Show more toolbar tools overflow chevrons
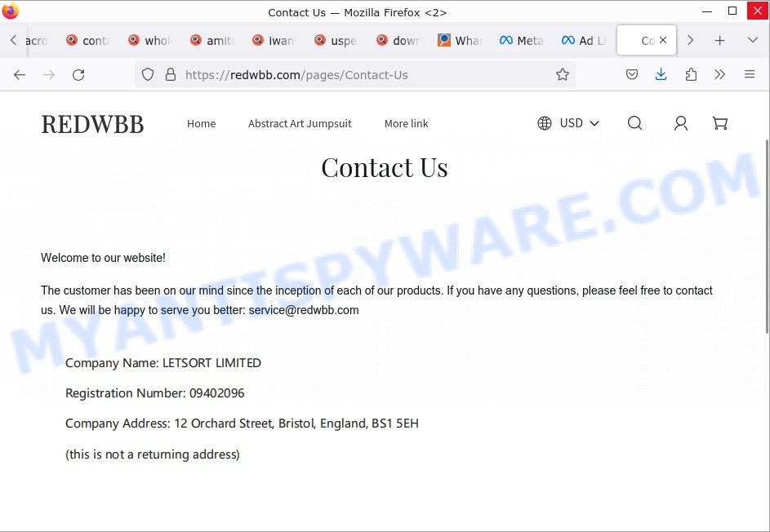This screenshot has width=770, height=532. click(720, 74)
